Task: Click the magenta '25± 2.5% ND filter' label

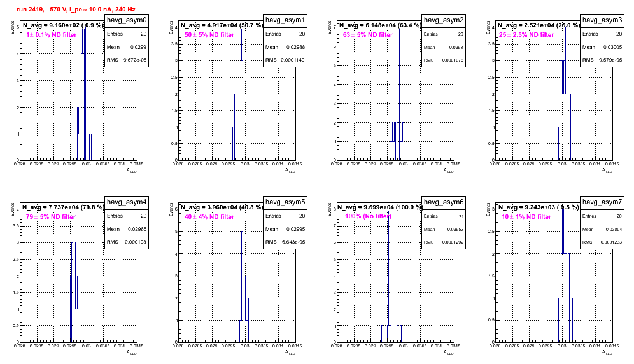Action: pos(526,35)
